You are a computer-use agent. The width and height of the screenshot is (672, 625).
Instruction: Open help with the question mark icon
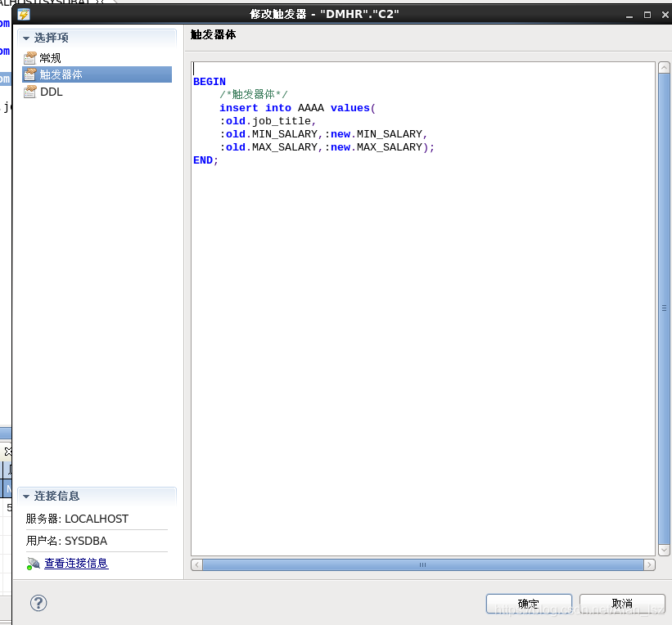(38, 603)
